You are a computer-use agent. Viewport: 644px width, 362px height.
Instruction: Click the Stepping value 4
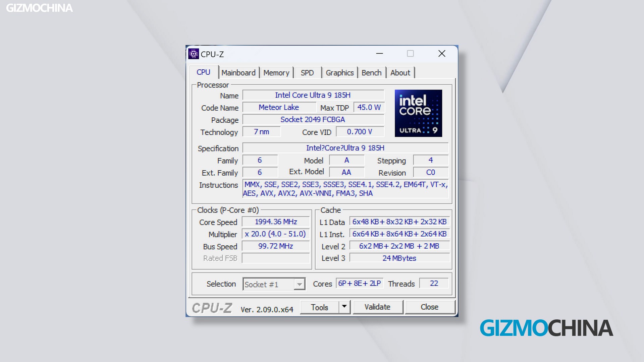coord(431,160)
